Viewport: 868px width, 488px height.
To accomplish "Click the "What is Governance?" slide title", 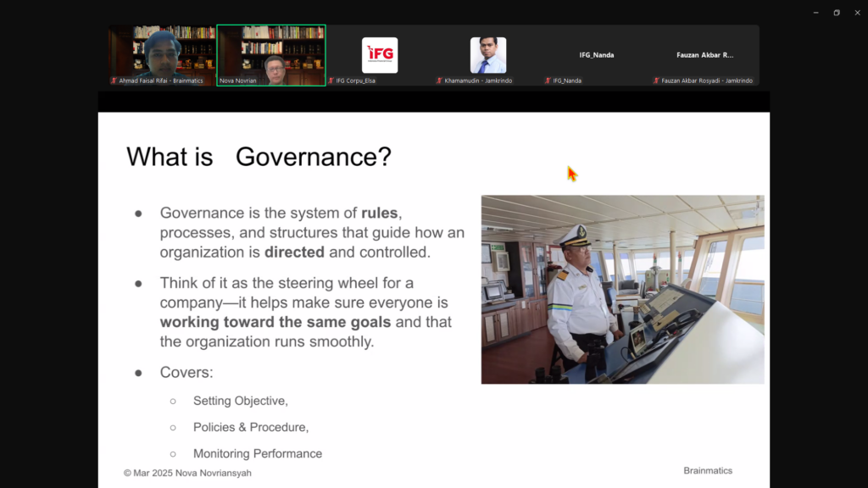I will click(259, 157).
